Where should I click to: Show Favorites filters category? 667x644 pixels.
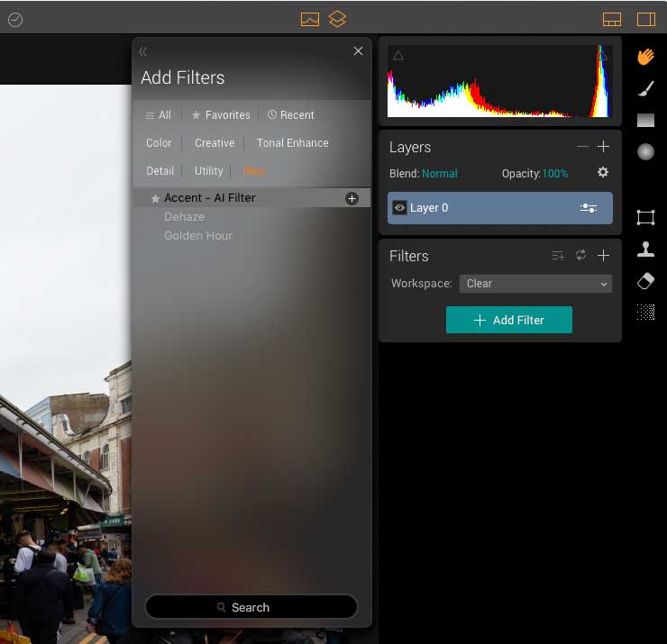pos(221,115)
